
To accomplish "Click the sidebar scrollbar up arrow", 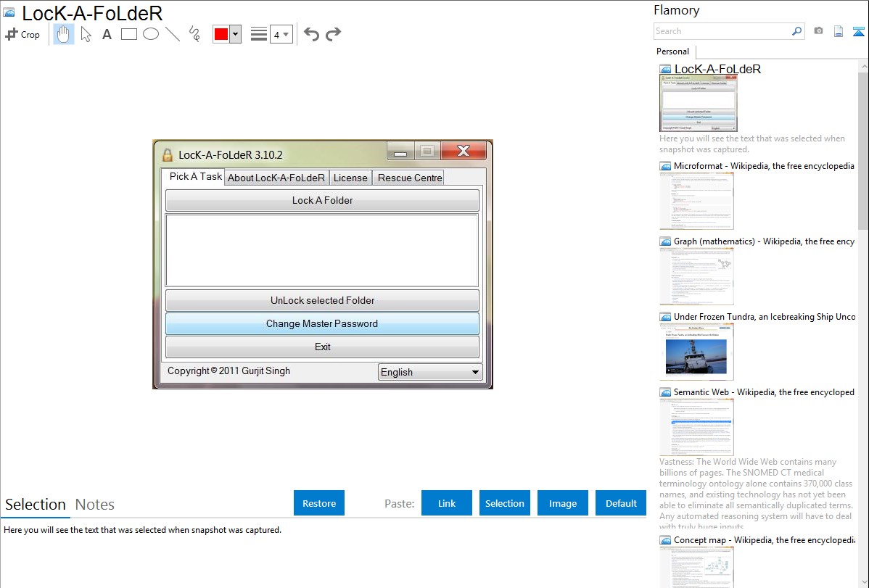I will 863,66.
